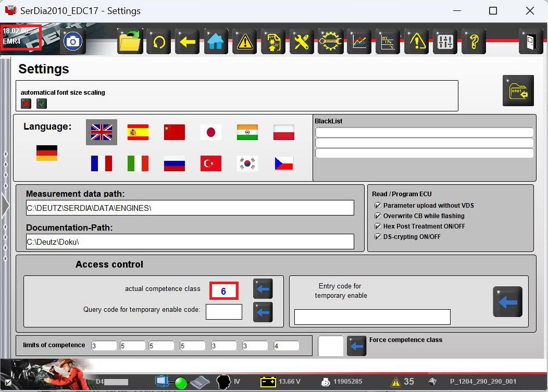This screenshot has height=392, width=548.
Task: Toggle Parameter upload without VDS checkbox
Action: point(378,206)
